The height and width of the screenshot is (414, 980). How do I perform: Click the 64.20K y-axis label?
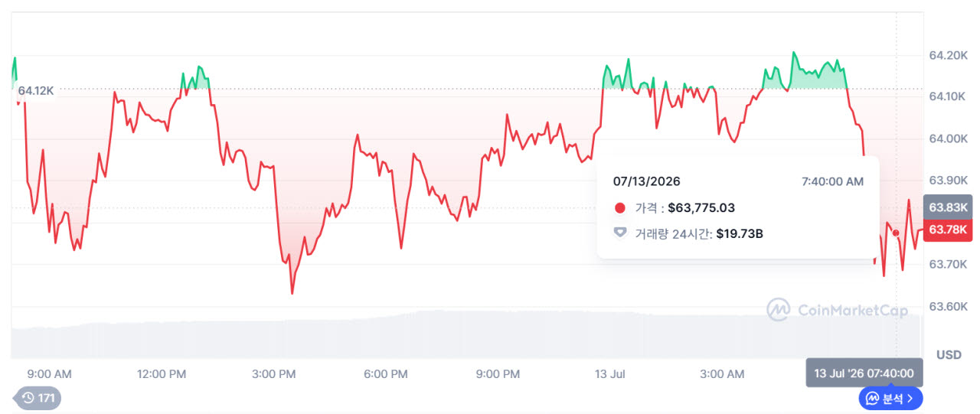948,56
